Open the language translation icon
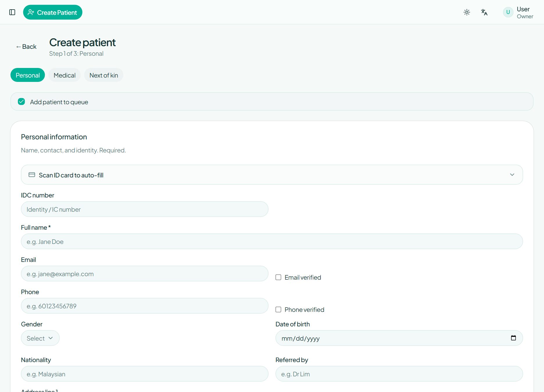This screenshot has width=544, height=392. click(x=484, y=12)
